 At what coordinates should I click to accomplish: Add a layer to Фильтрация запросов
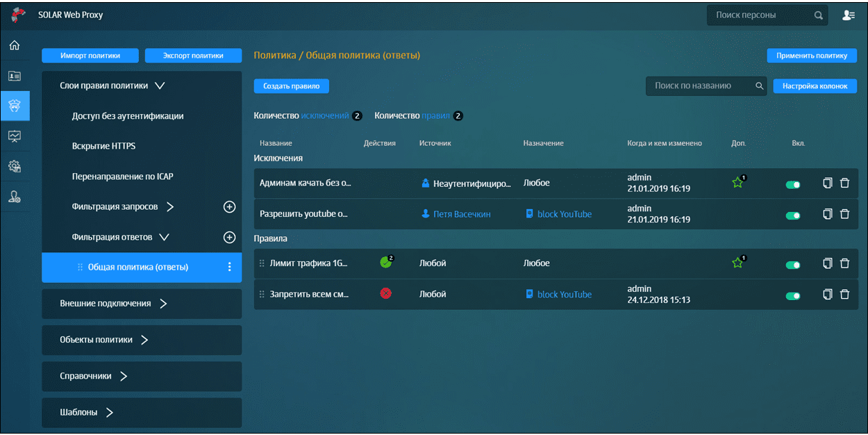(x=229, y=207)
